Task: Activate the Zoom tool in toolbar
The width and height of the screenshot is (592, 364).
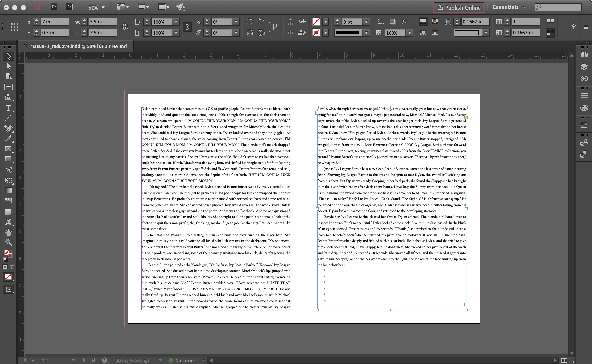Action: tap(8, 242)
